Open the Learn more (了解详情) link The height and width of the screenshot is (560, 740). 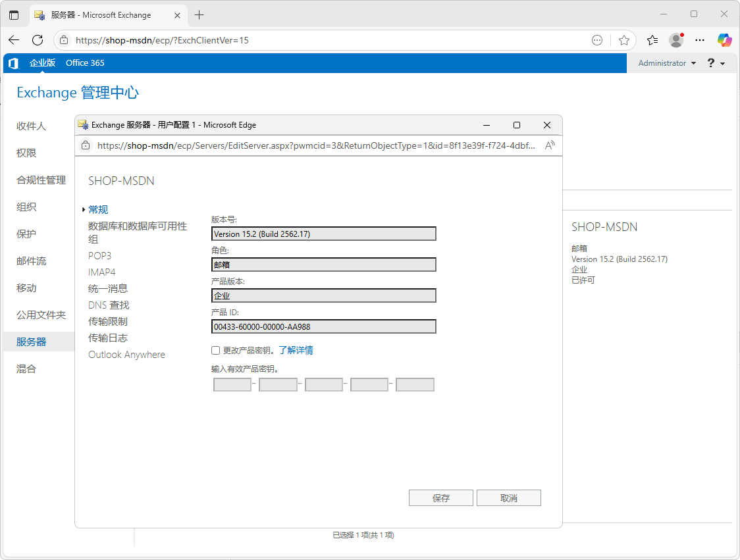(296, 350)
